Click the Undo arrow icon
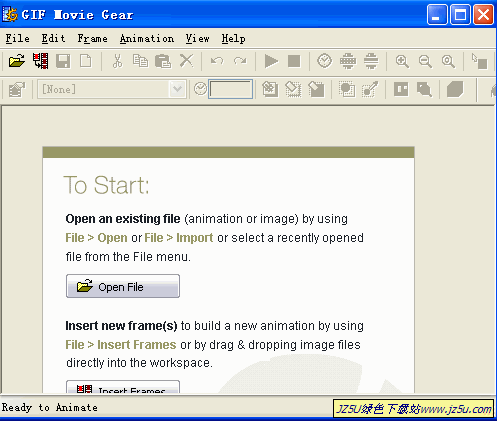 tap(217, 61)
